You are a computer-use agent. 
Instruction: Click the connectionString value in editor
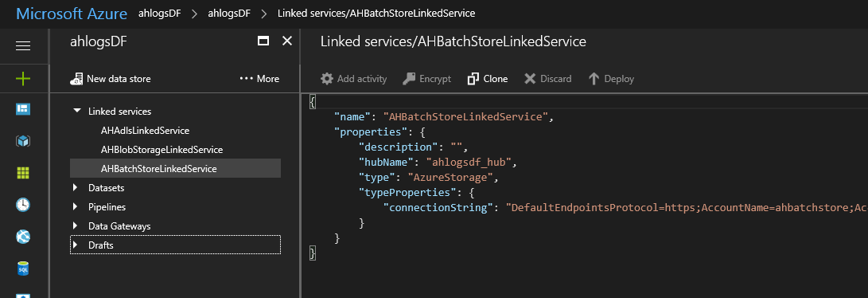pyautogui.click(x=687, y=208)
